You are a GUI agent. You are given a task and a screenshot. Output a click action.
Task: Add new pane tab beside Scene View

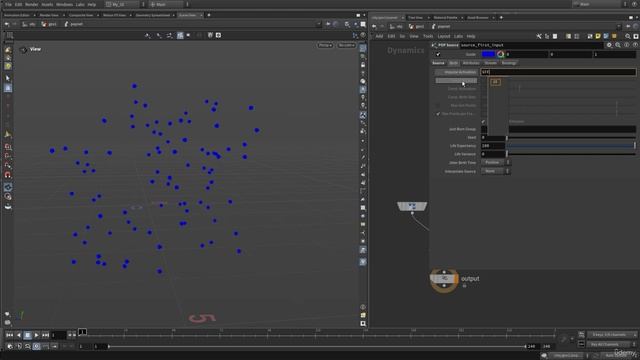click(209, 15)
